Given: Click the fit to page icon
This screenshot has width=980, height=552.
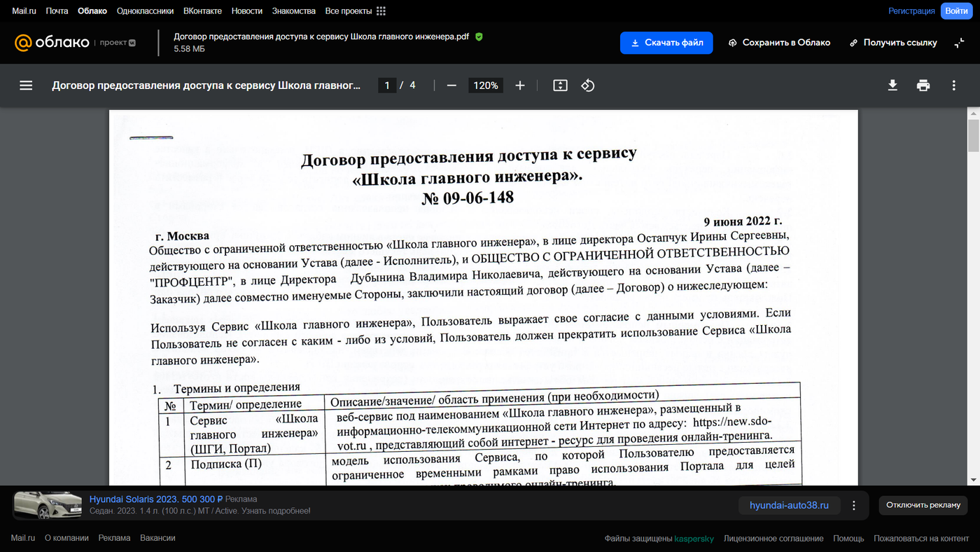Looking at the screenshot, I should coord(560,85).
